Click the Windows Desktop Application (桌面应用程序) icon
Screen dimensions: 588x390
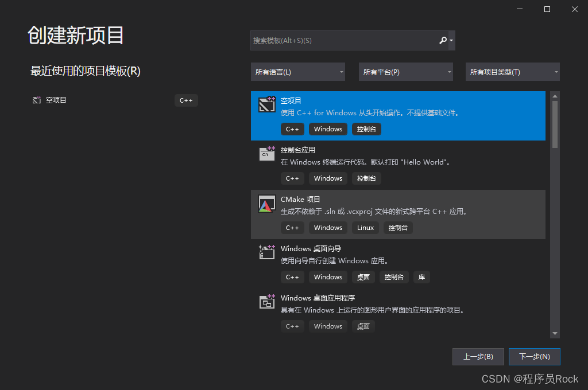tap(267, 302)
